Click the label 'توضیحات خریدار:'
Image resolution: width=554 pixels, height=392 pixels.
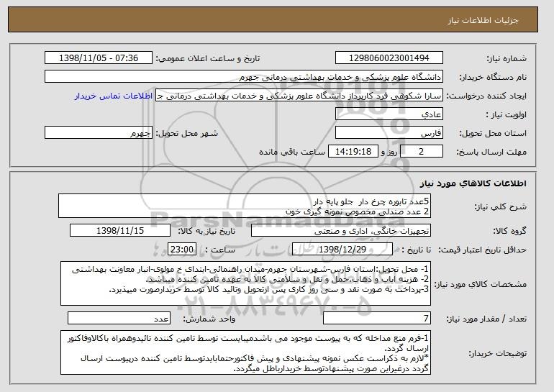click(497, 353)
